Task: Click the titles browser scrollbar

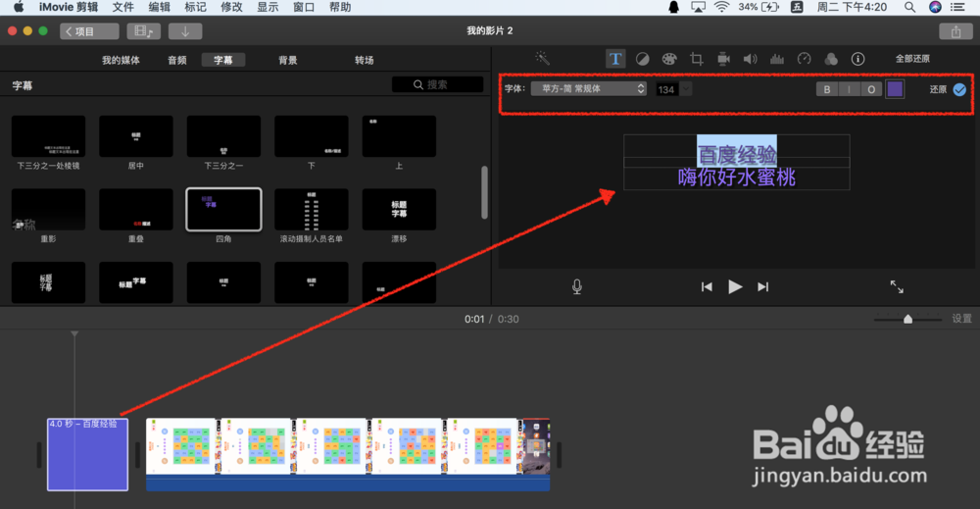Action: tap(484, 192)
